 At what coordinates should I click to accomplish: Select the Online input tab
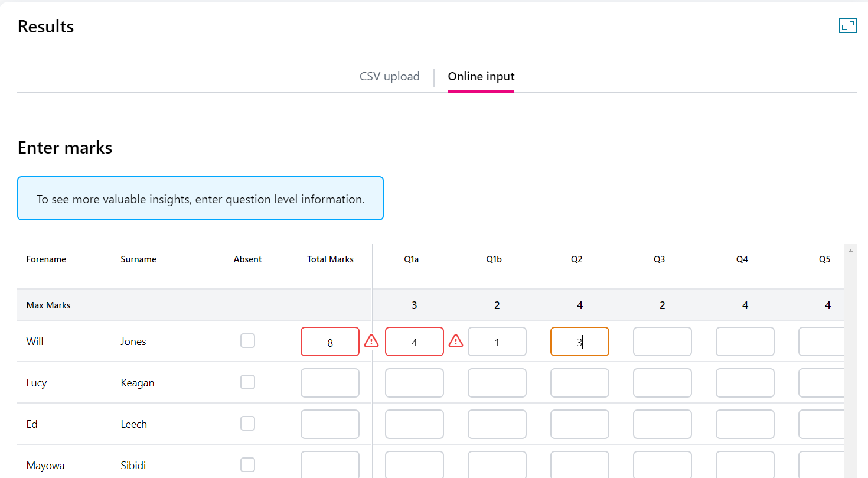[x=481, y=77]
